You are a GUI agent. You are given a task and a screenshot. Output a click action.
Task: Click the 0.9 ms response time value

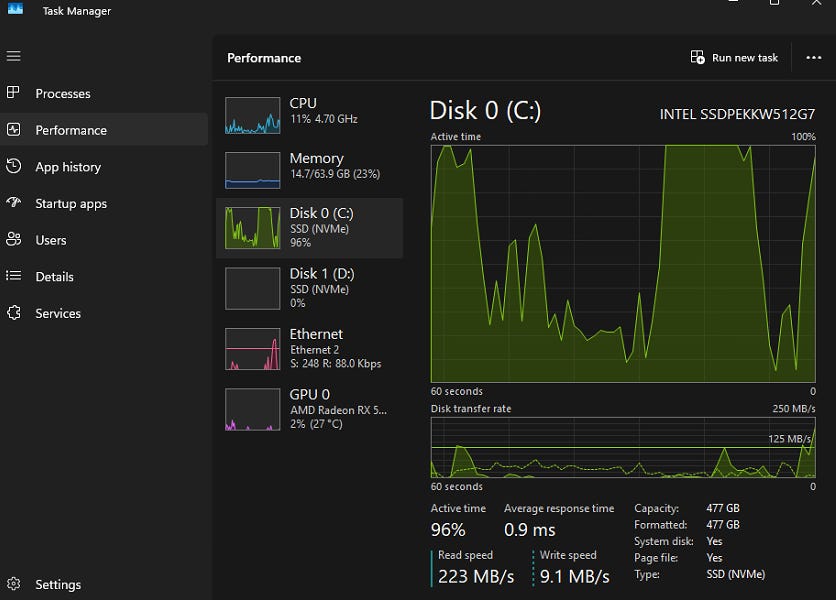pyautogui.click(x=529, y=530)
